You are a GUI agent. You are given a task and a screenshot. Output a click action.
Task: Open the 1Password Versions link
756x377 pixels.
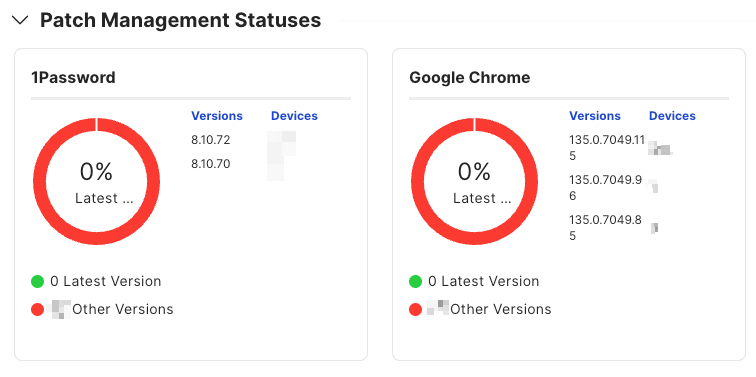217,116
